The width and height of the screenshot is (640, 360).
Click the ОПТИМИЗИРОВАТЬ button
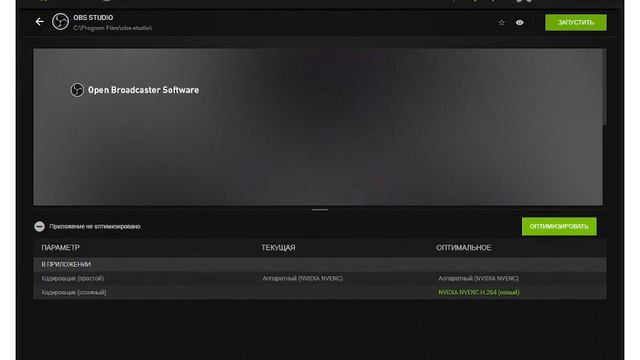click(559, 226)
